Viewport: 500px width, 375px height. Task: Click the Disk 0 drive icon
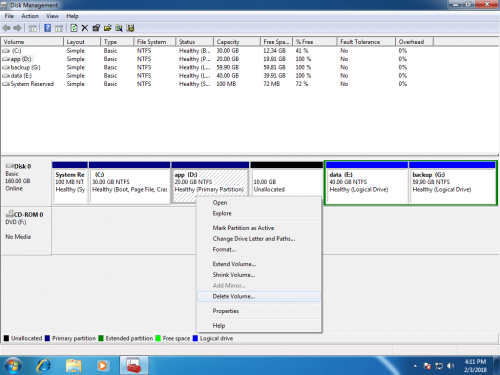(9, 166)
